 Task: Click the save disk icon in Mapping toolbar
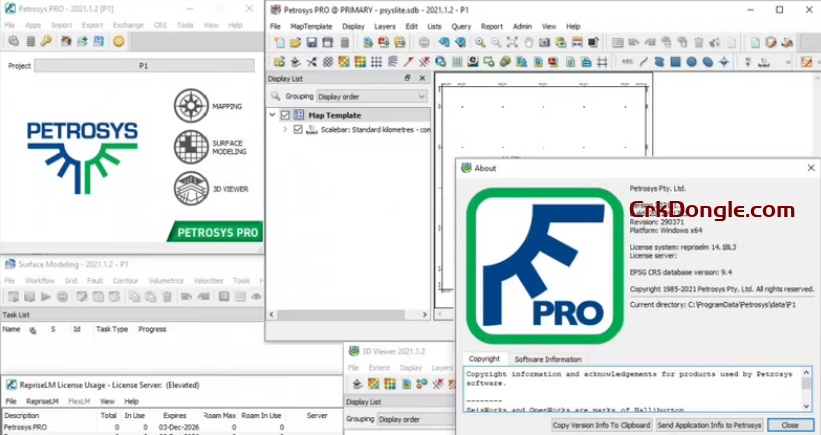[x=312, y=43]
